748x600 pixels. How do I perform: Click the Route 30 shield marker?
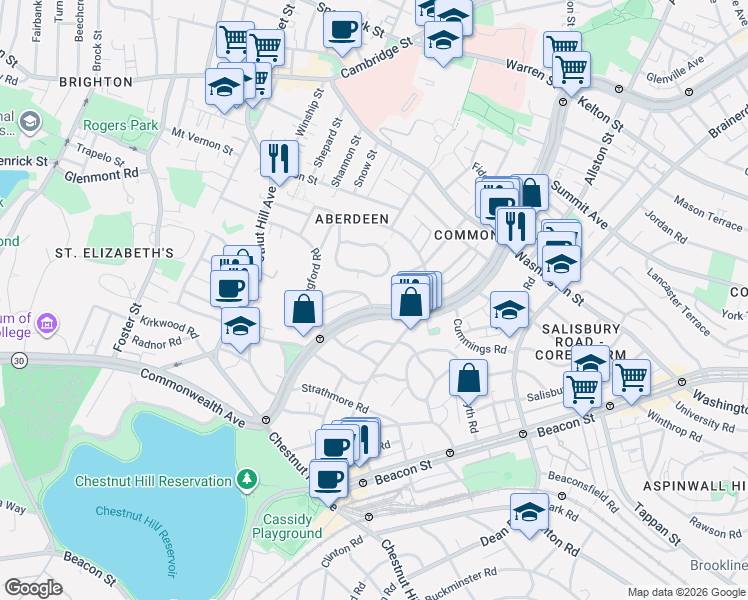[x=19, y=361]
